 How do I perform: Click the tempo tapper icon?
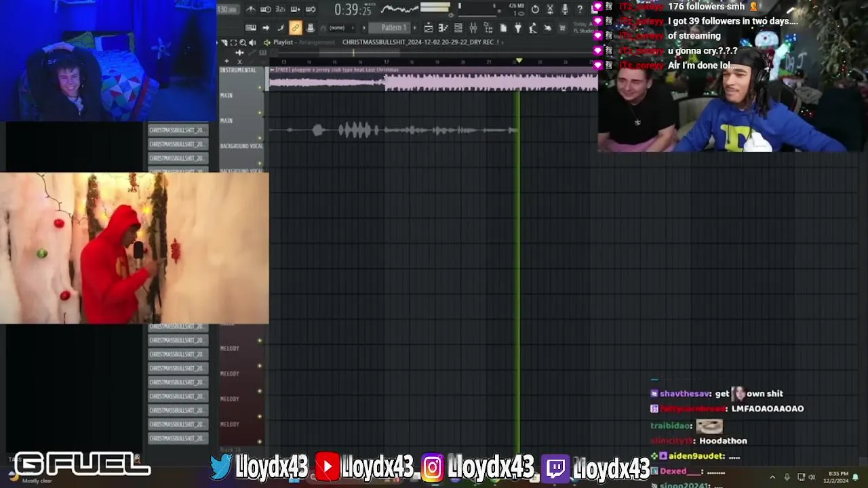pos(533,28)
